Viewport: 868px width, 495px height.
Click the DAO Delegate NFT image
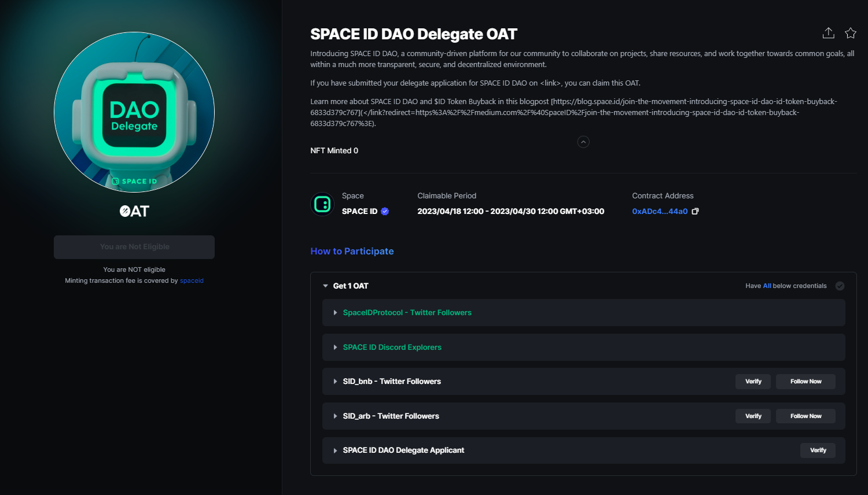[x=134, y=112]
